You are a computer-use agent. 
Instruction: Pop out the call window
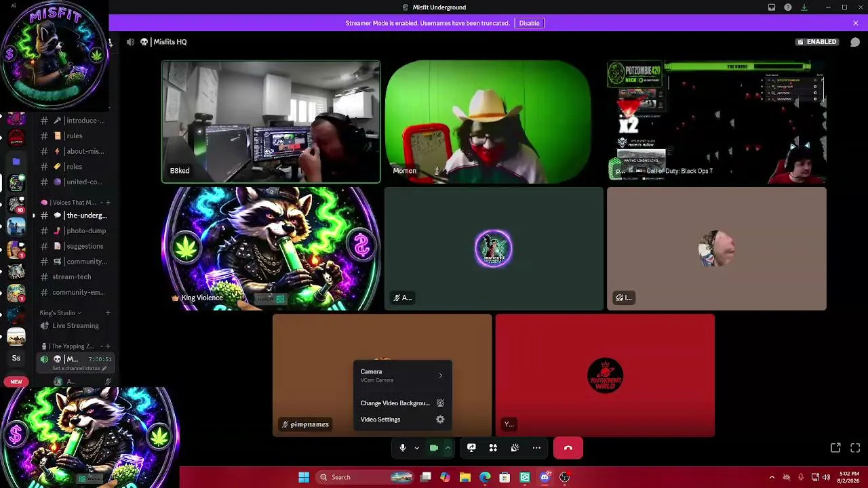(x=835, y=448)
